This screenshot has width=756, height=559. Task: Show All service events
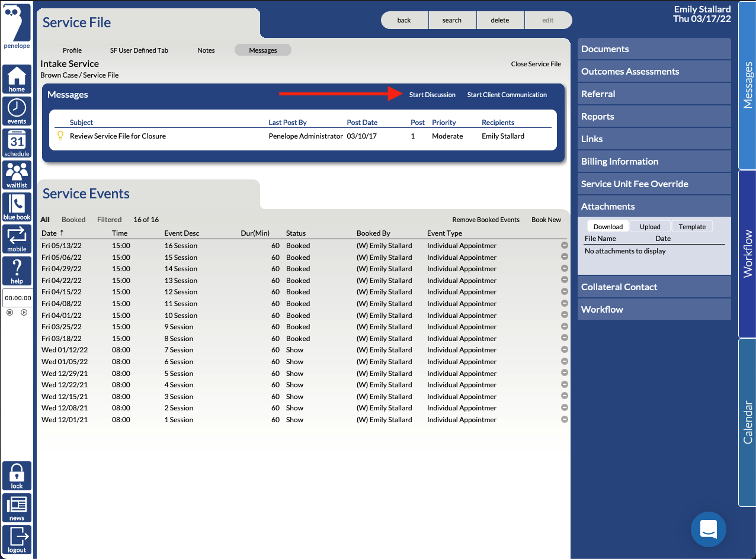pyautogui.click(x=45, y=220)
